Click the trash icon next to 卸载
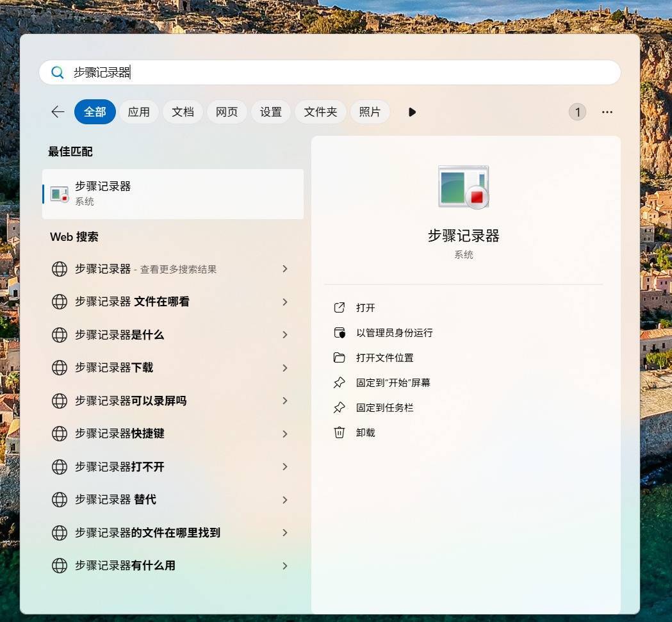This screenshot has height=622, width=672. [x=339, y=432]
